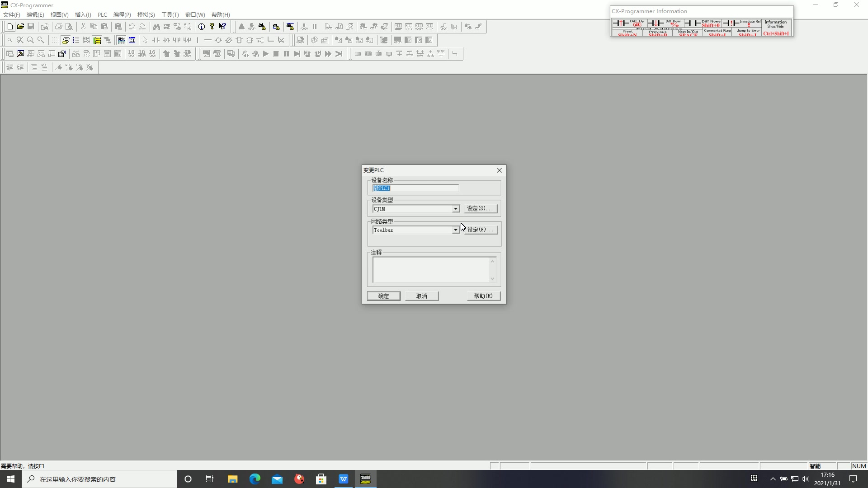Toggle the show comments toolbar icon
Screen dimensions: 868x488
(x=66, y=40)
